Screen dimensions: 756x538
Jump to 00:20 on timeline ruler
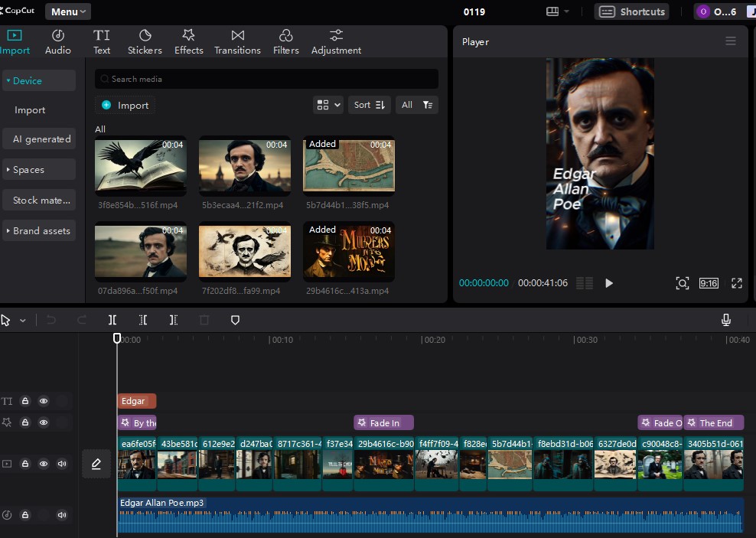(x=433, y=340)
